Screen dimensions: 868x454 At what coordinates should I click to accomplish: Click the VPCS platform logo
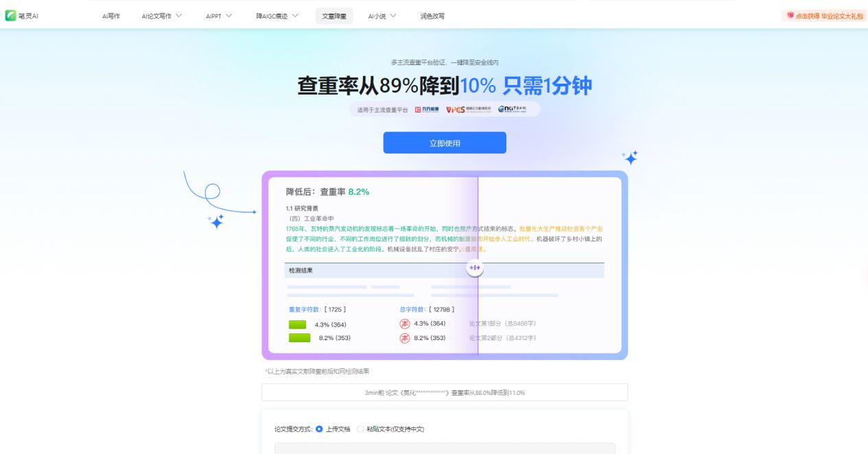pyautogui.click(x=469, y=110)
